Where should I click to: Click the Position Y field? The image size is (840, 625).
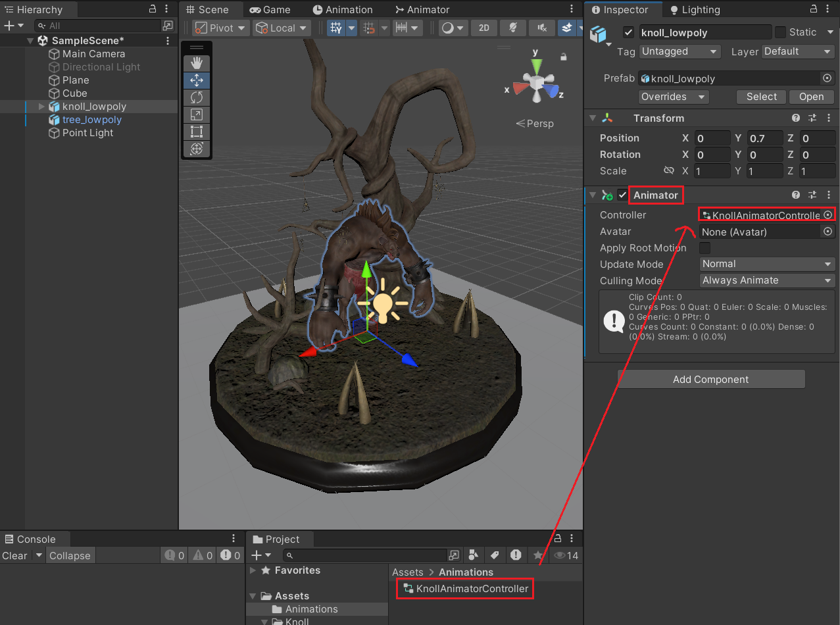point(766,138)
